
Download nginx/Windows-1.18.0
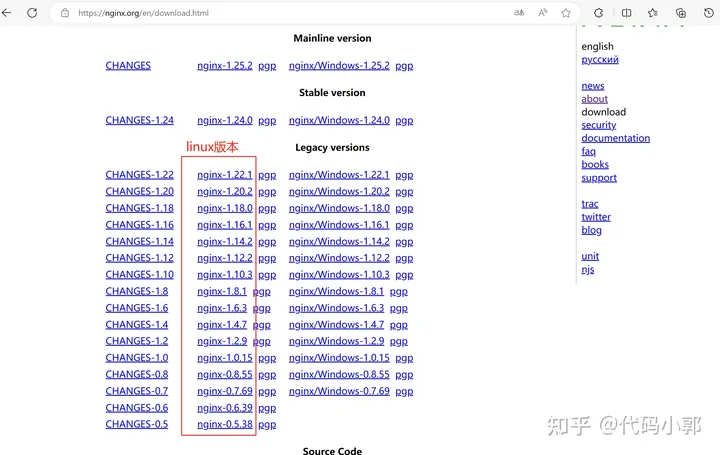tap(339, 208)
